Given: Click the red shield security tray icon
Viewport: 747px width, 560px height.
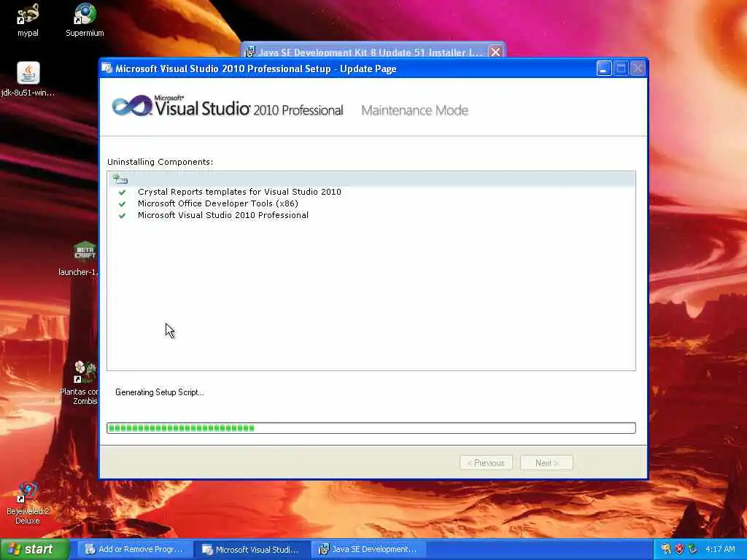Looking at the screenshot, I should [679, 549].
